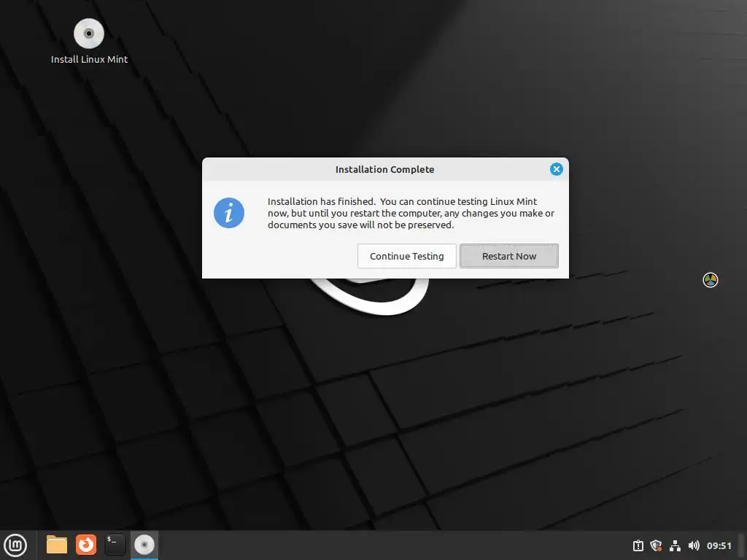Select the installer window in the taskbar
The height and width of the screenshot is (560, 747).
tap(144, 545)
